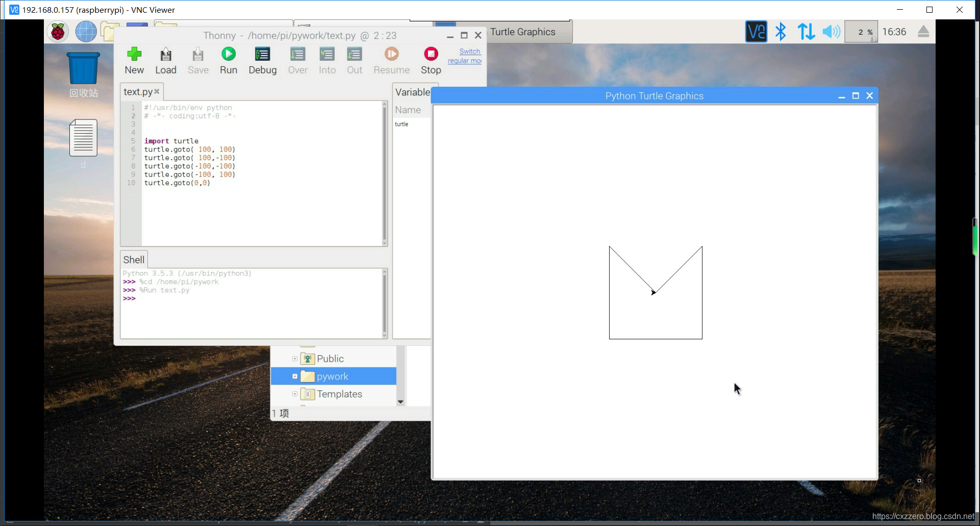
Task: Open the Shell tab
Action: tap(134, 260)
